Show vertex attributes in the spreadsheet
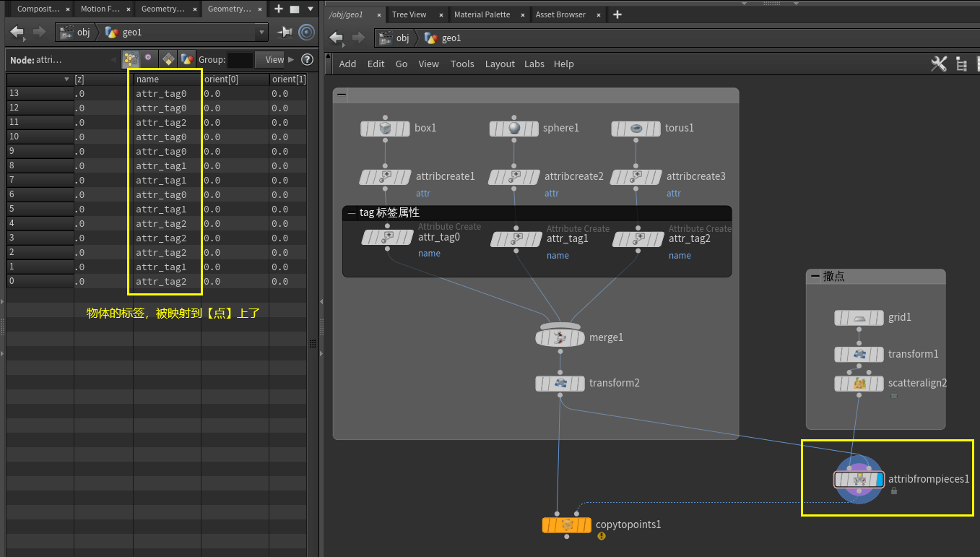Screen dimensions: 980x557 (x=149, y=59)
